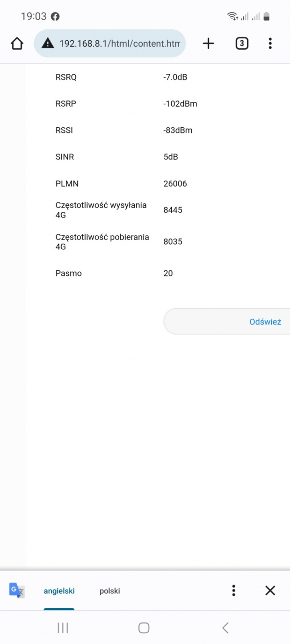290x644 pixels.
Task: Select the polski translation tab
Action: pyautogui.click(x=110, y=591)
